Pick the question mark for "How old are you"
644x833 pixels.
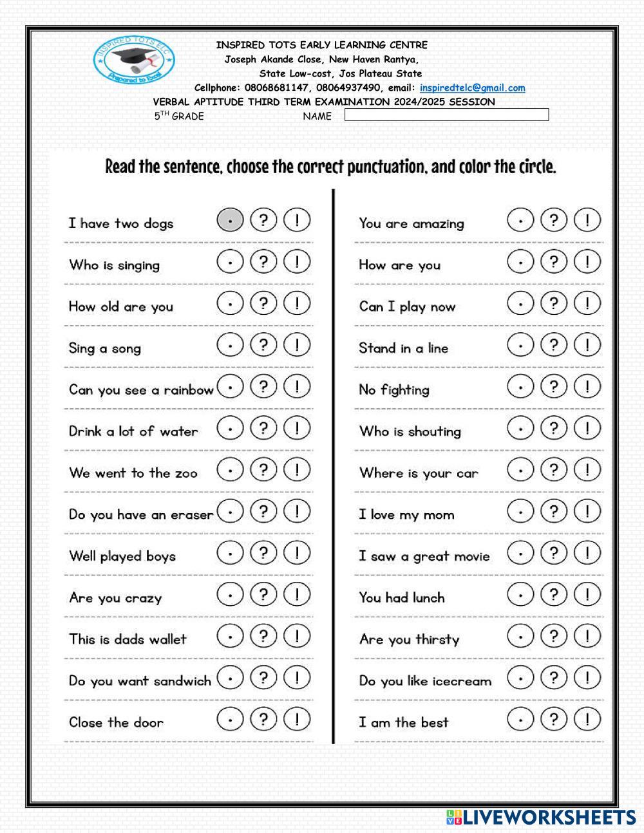coord(263,303)
